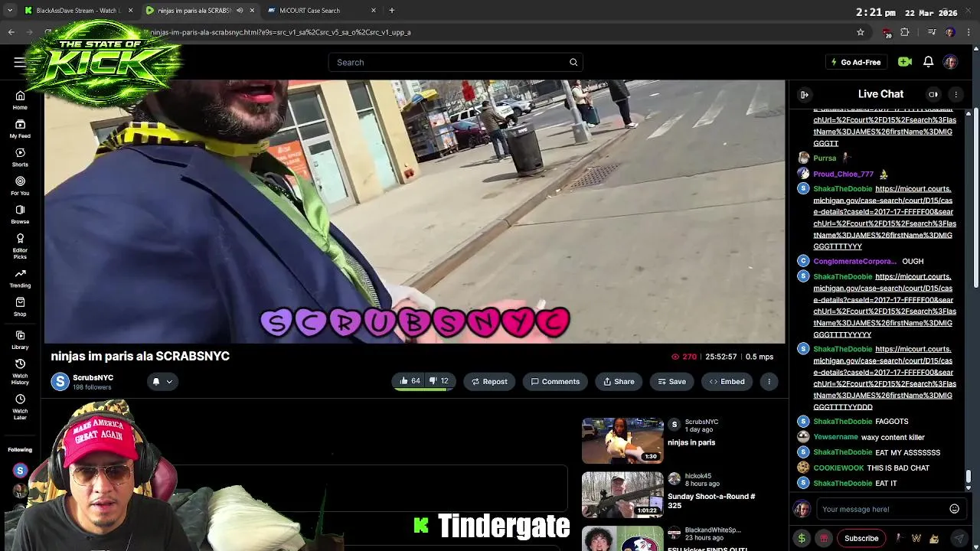Open Watch Later in the sidebar
The image size is (980, 551).
[20, 406]
